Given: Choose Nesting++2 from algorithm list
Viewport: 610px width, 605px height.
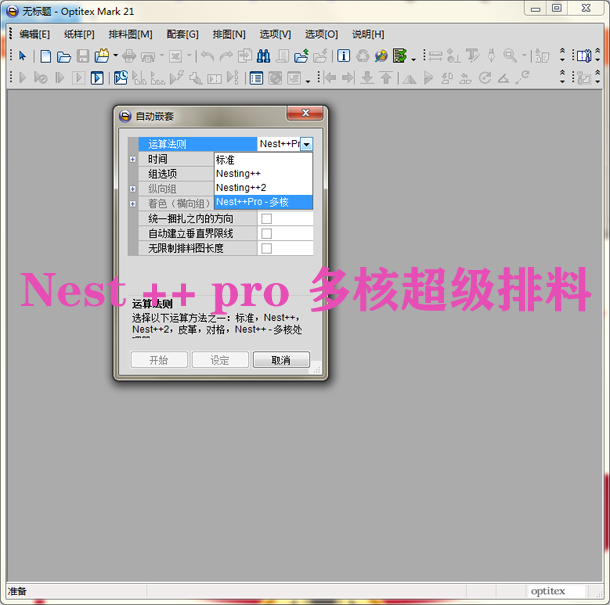Looking at the screenshot, I should click(263, 188).
